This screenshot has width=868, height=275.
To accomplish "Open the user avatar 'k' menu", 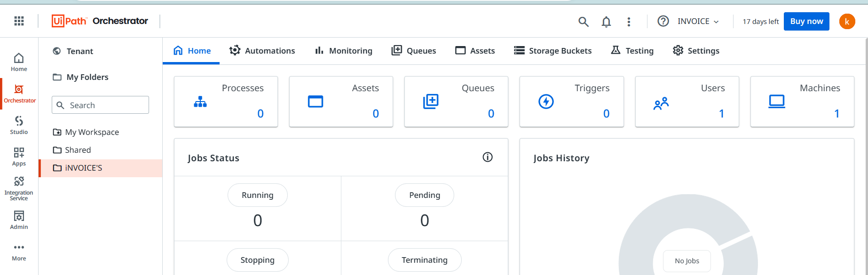I will (847, 21).
